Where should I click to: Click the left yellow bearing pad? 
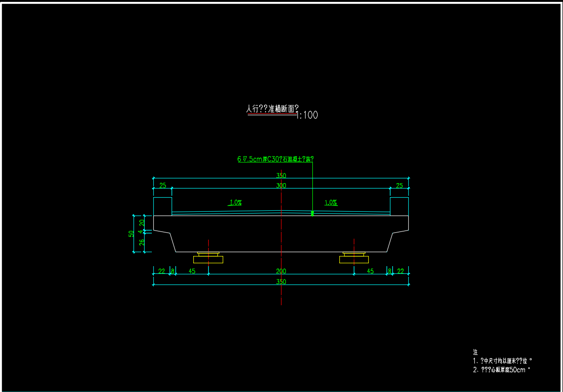[x=208, y=259]
